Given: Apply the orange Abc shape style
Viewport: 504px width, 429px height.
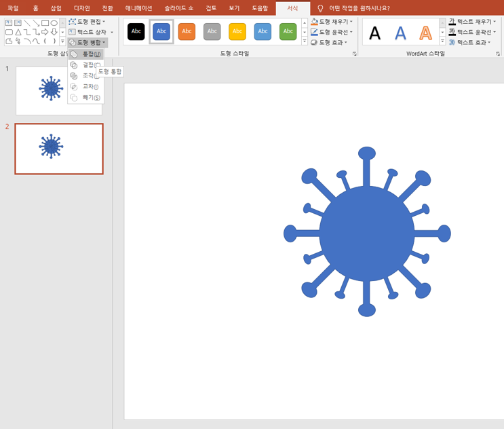Looking at the screenshot, I should pyautogui.click(x=187, y=31).
